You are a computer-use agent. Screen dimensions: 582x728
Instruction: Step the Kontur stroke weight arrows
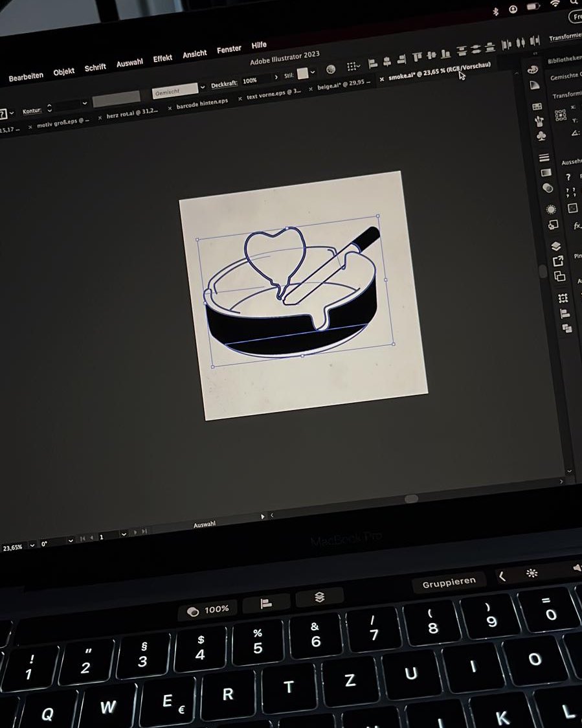49,108
